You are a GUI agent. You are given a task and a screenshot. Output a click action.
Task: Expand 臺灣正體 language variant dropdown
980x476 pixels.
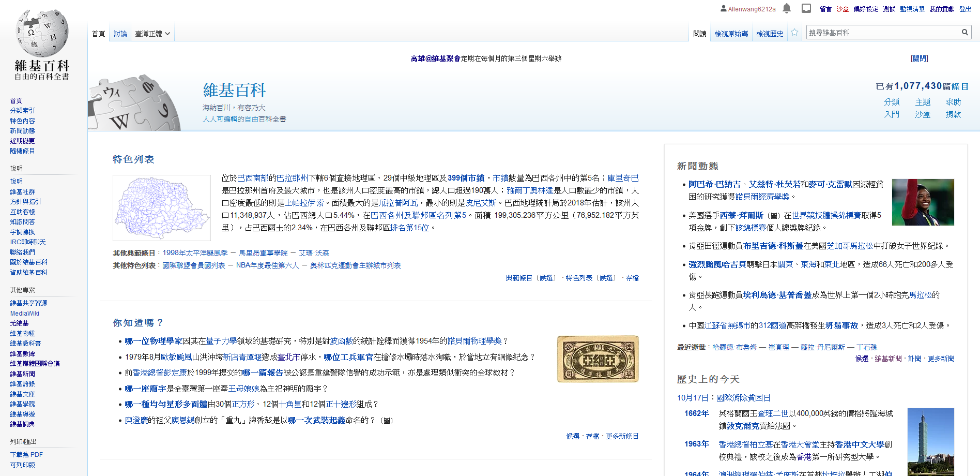(152, 34)
